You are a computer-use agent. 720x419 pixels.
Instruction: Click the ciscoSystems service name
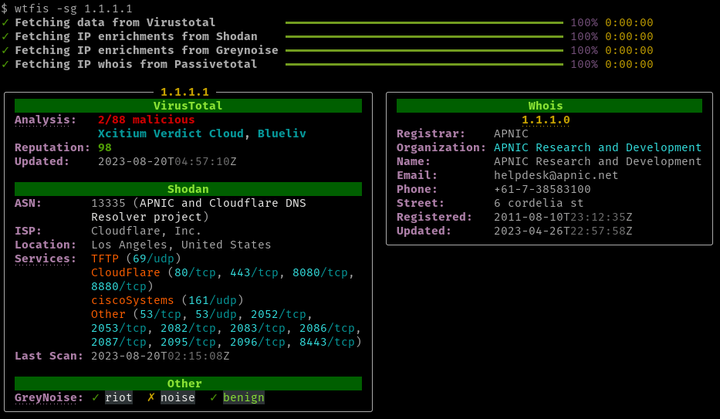[132, 300]
